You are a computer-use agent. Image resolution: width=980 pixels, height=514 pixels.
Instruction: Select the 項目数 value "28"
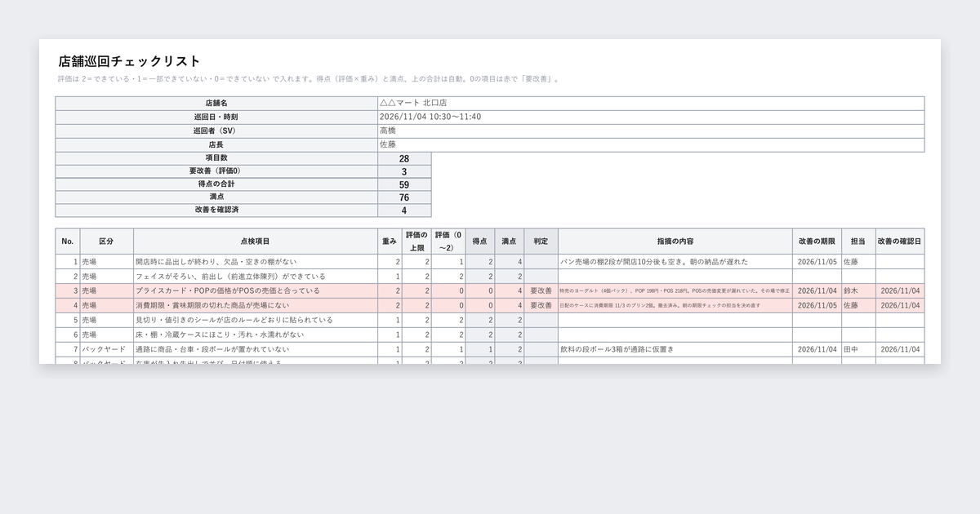404,158
